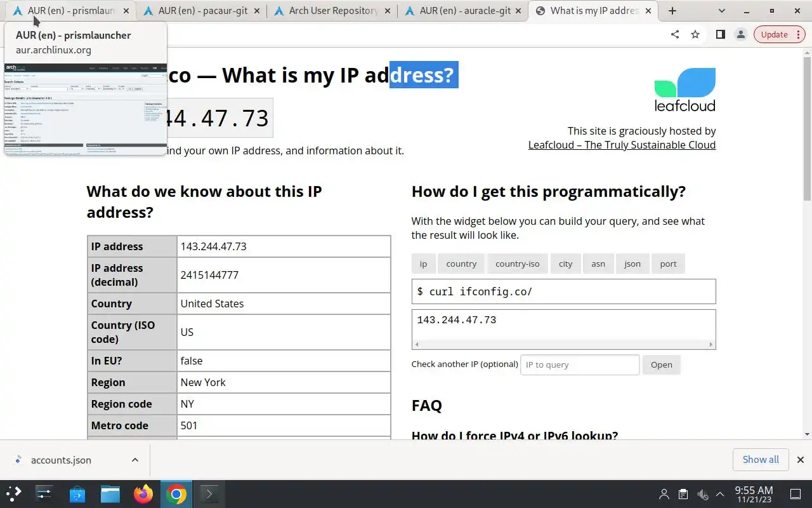
Task: Close the downloads bar
Action: pyautogui.click(x=801, y=460)
